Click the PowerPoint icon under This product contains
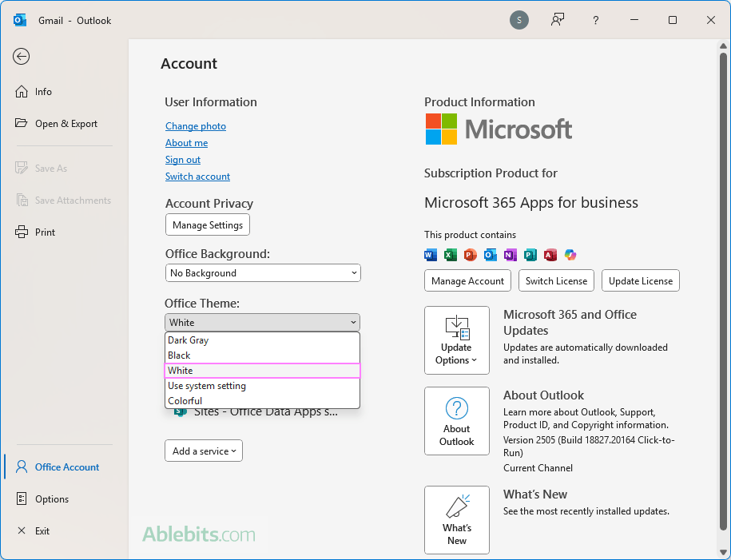 [471, 255]
